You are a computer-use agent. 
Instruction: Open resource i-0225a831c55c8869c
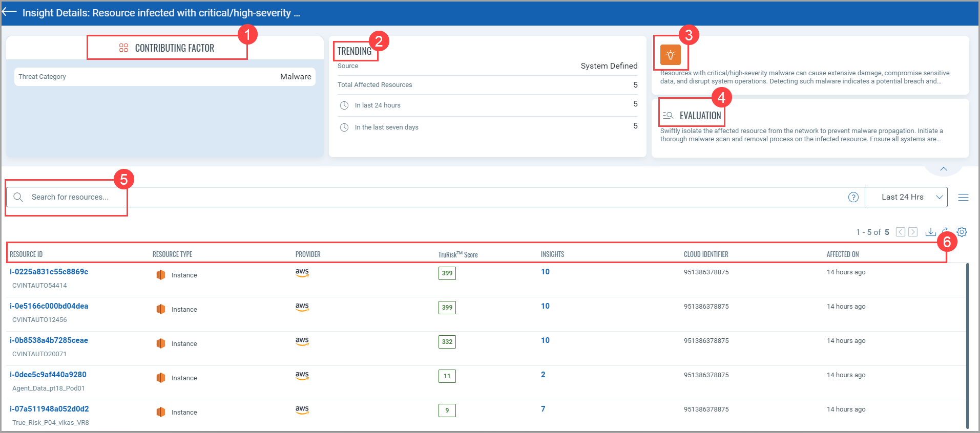(x=49, y=272)
